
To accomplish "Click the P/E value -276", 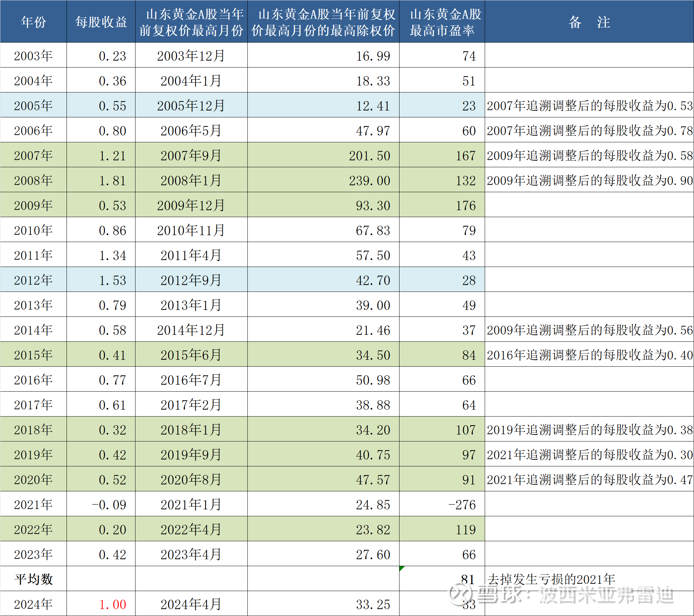I will [x=462, y=505].
